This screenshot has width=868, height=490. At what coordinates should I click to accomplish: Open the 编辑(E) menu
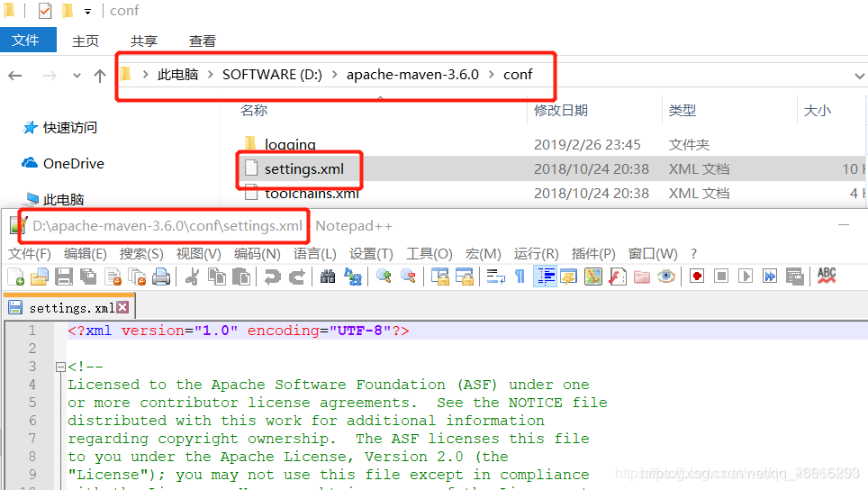(86, 254)
